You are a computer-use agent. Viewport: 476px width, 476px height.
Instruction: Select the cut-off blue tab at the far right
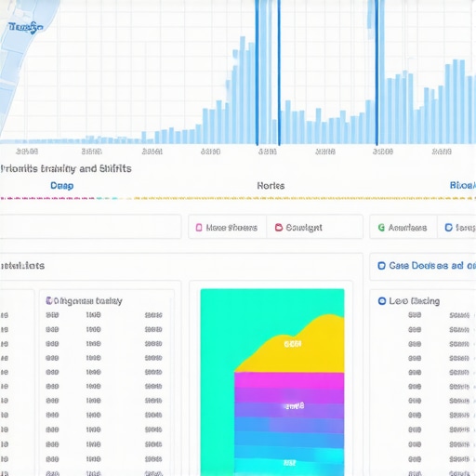coord(463,185)
